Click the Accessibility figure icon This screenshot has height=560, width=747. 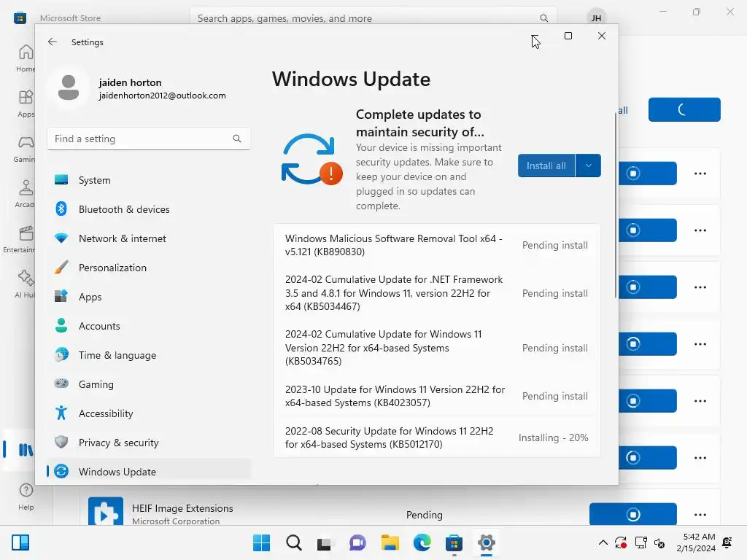coord(61,413)
